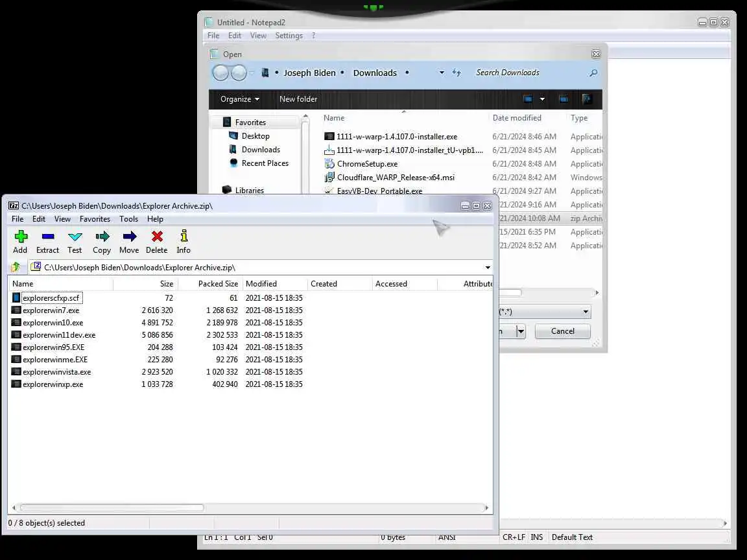Select explorerwin95.EXE in archive list
Viewport: 747px width, 560px height.
(53, 347)
